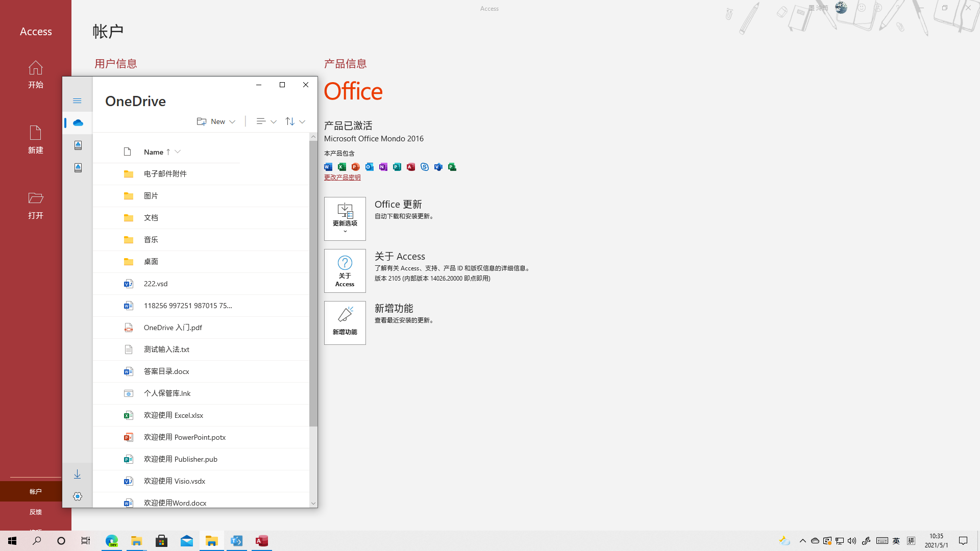
Task: Click the OneDrive list scroll-down arrow
Action: point(313,504)
